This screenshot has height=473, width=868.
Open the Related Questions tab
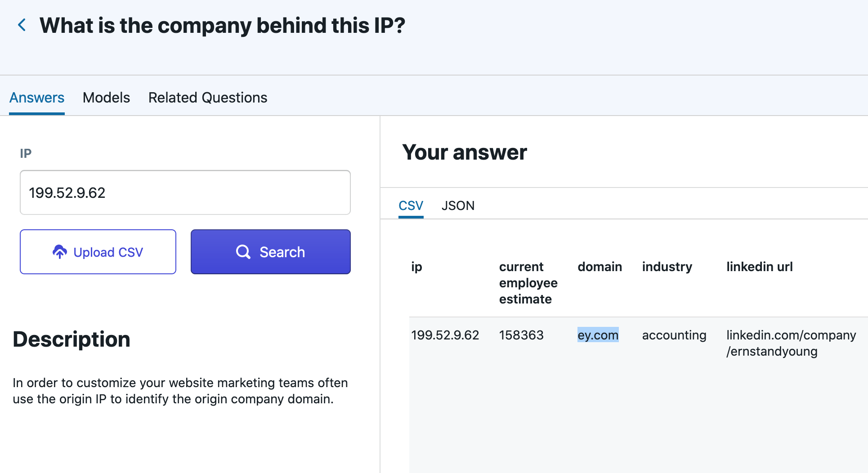pos(208,98)
